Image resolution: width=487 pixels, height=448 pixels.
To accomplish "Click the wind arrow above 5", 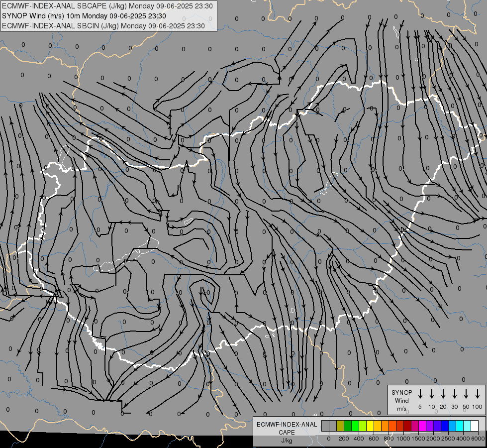I will pyautogui.click(x=420, y=394).
